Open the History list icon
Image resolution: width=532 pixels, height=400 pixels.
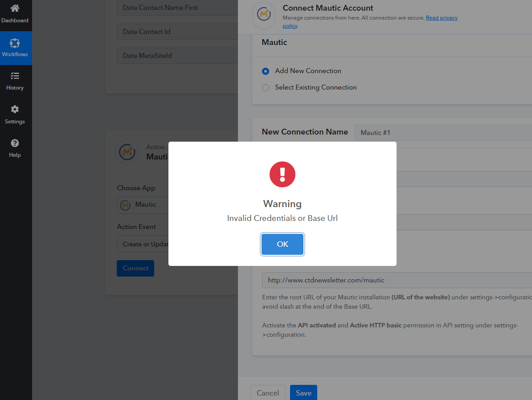pyautogui.click(x=15, y=76)
